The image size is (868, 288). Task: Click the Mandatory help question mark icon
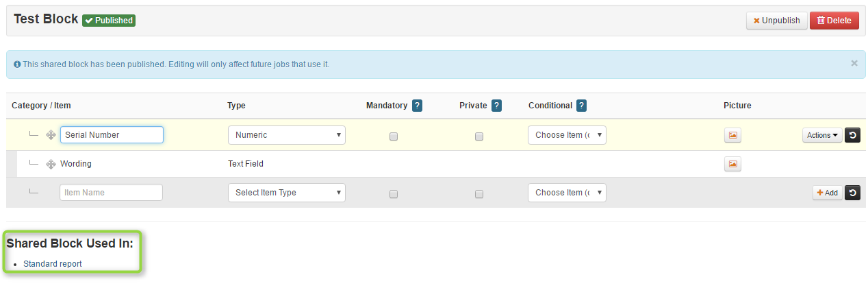click(x=417, y=106)
